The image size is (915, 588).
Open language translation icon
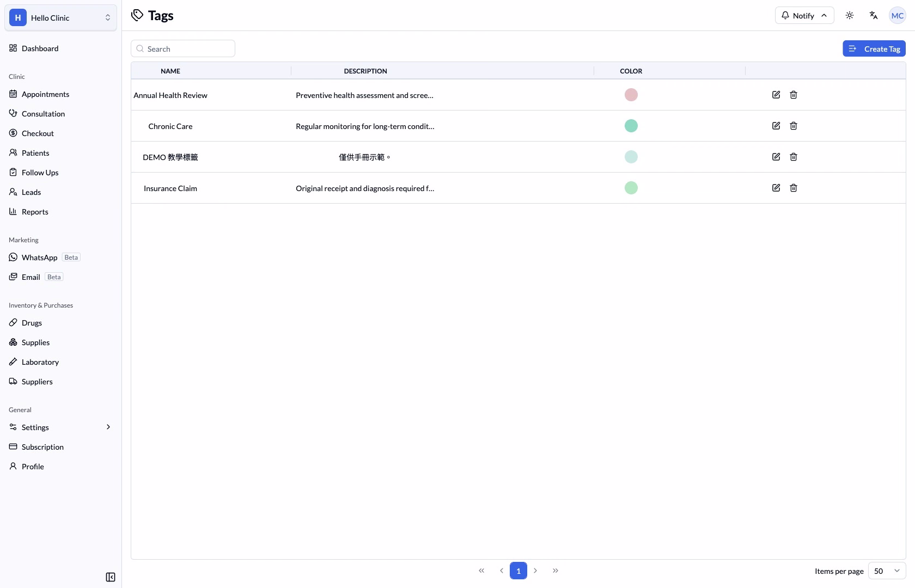tap(874, 15)
